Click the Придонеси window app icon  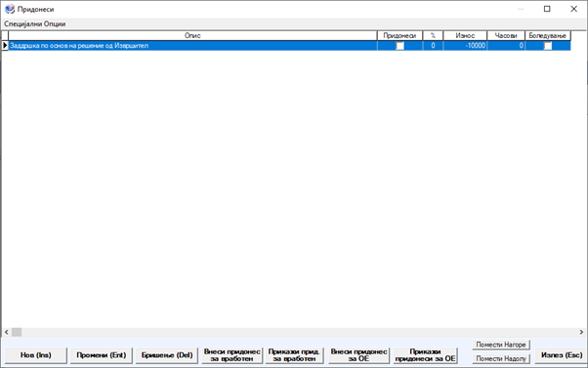(10, 9)
